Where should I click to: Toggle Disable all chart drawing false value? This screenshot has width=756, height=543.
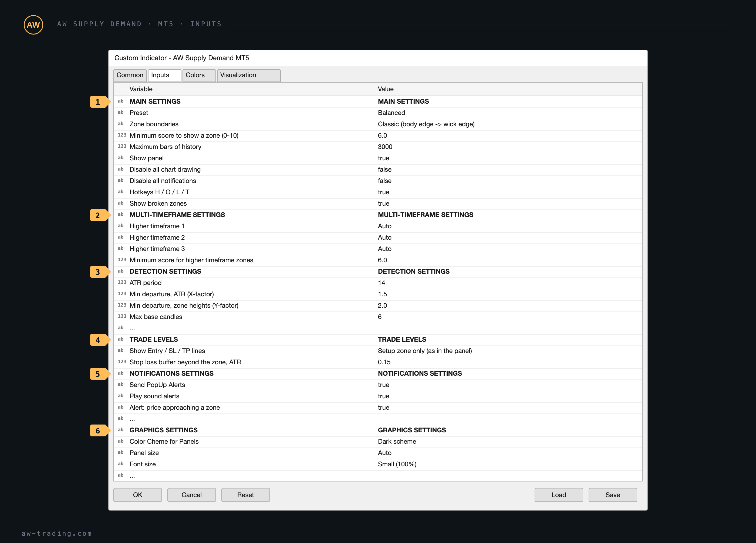pyautogui.click(x=508, y=169)
